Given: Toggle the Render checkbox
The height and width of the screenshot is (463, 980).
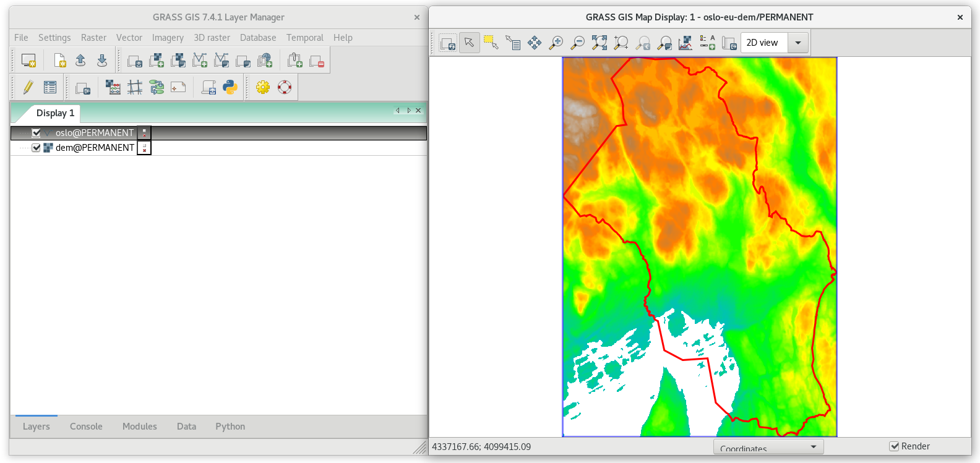Looking at the screenshot, I should point(894,446).
